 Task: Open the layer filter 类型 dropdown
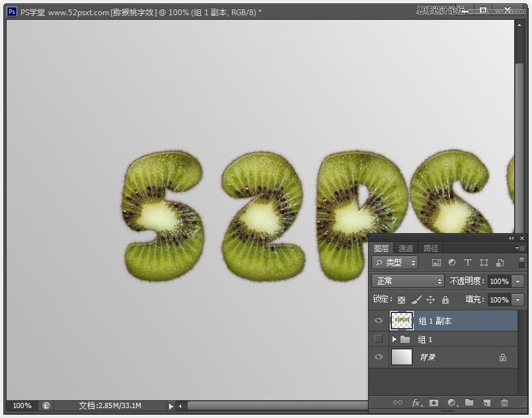pyautogui.click(x=395, y=263)
